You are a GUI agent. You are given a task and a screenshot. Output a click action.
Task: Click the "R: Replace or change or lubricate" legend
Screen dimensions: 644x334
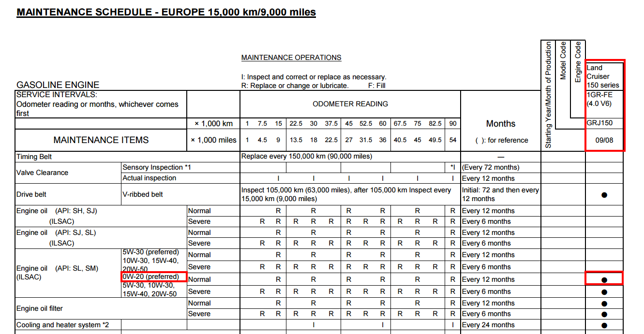(x=295, y=86)
